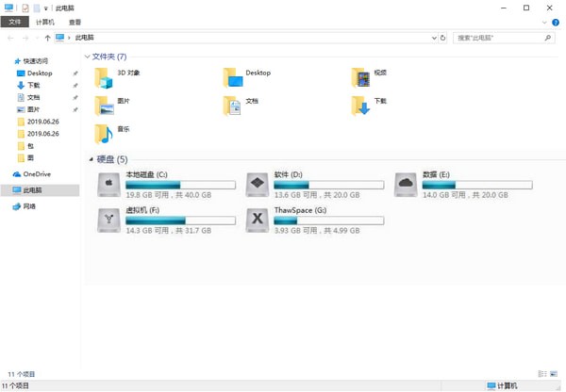
Task: Open the 下载 downloads folder in main pane
Action: 360,106
